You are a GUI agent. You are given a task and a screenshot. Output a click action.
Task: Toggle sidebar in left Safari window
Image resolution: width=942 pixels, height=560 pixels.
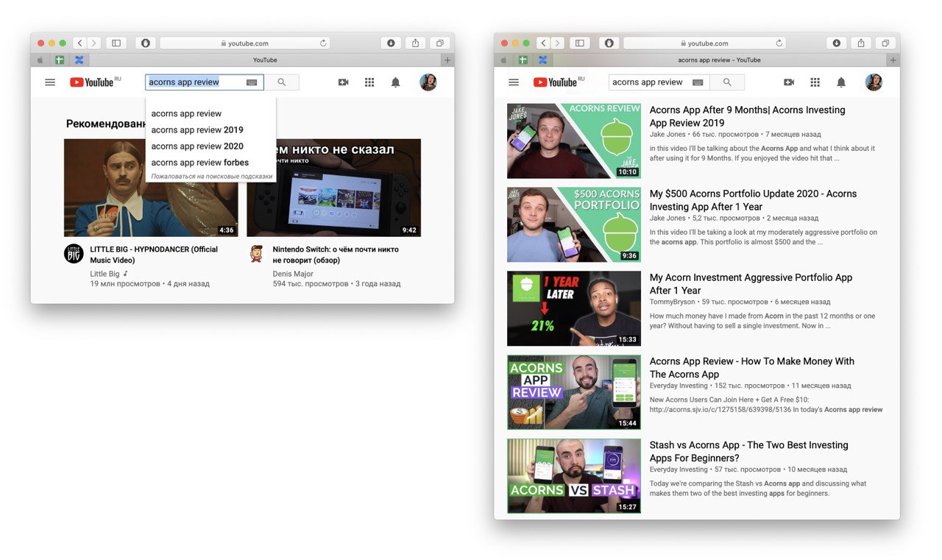pyautogui.click(x=116, y=43)
